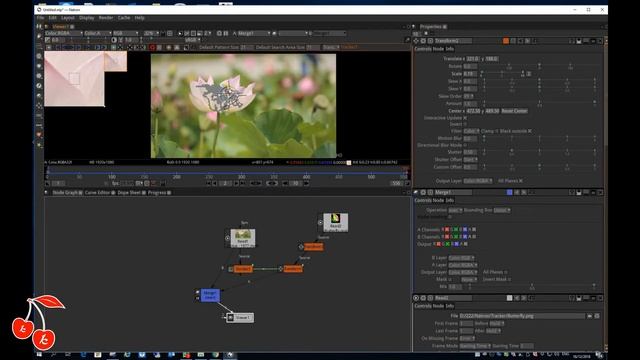Toggle Invert Mask checkbox in Merge1
This screenshot has width=640, height=360.
coord(510,280)
